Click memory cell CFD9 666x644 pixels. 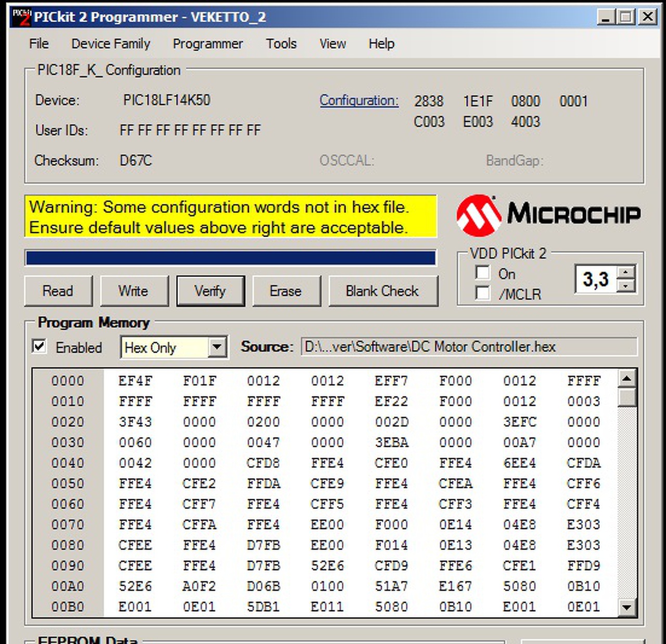pyautogui.click(x=391, y=566)
